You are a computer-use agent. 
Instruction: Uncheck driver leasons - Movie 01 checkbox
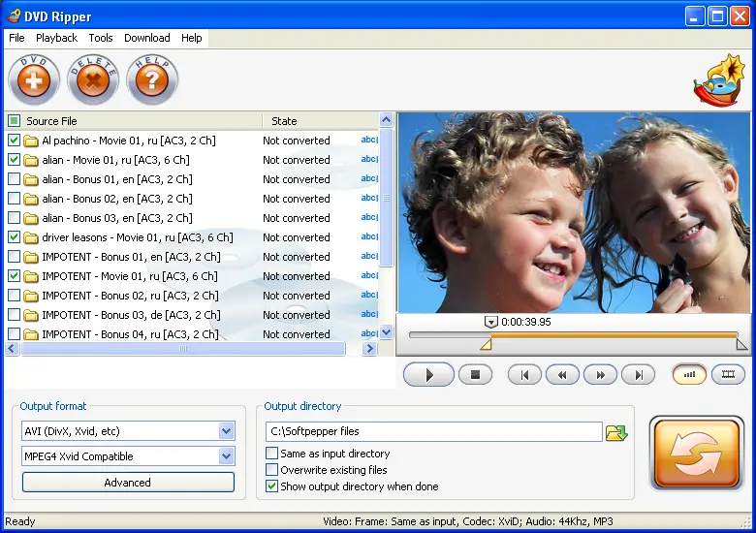[14, 237]
